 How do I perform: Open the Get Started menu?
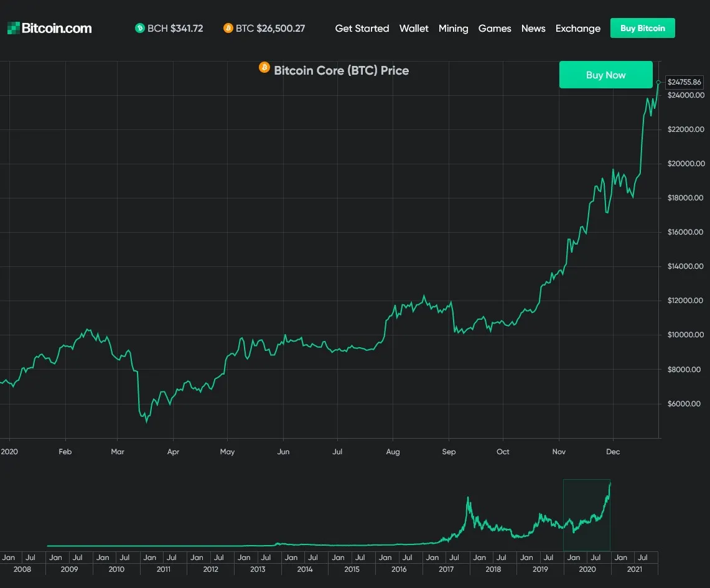click(362, 28)
